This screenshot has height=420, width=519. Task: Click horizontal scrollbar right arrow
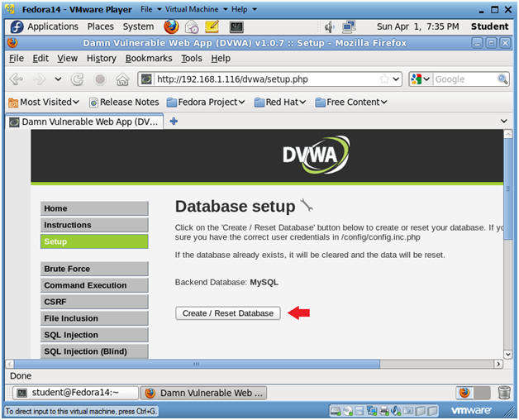[498, 364]
